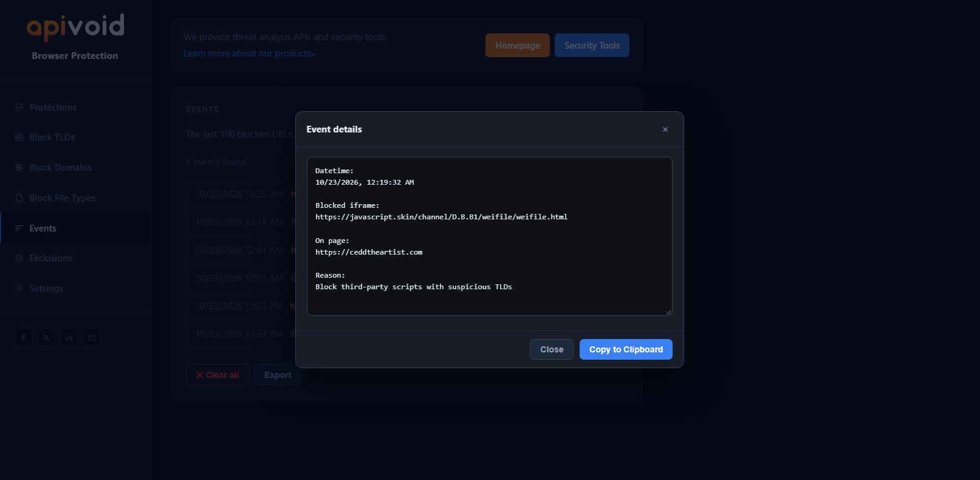Image resolution: width=980 pixels, height=480 pixels.
Task: Click the apivoid logo
Action: 75,27
